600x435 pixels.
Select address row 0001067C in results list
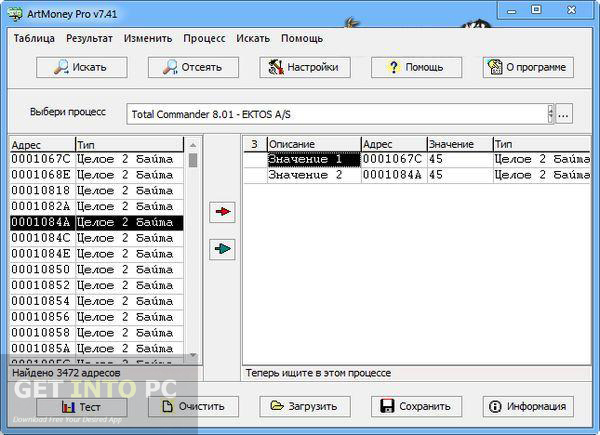97,159
